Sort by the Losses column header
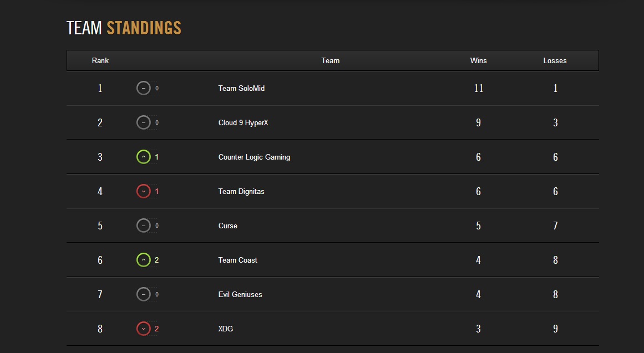644x353 pixels. (555, 61)
